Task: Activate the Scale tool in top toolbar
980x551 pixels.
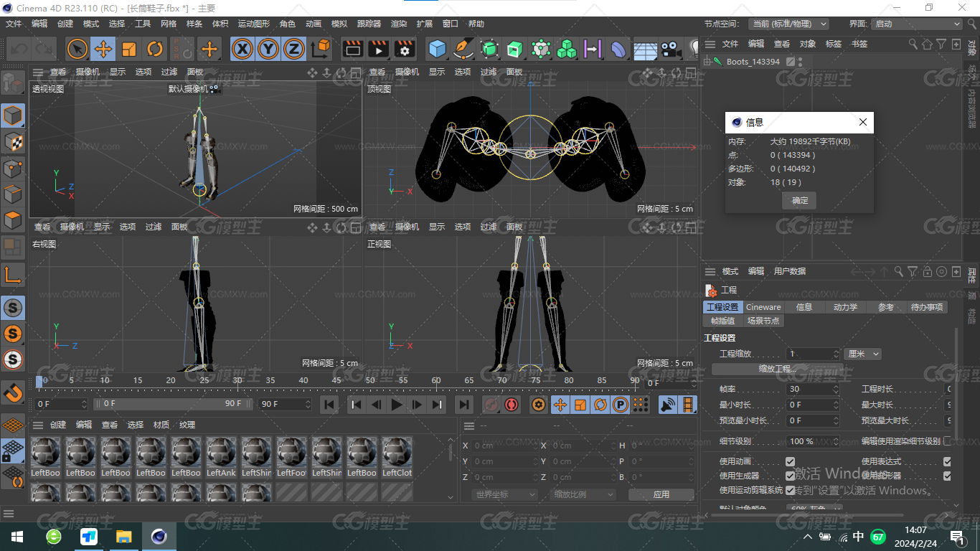Action: coord(129,49)
